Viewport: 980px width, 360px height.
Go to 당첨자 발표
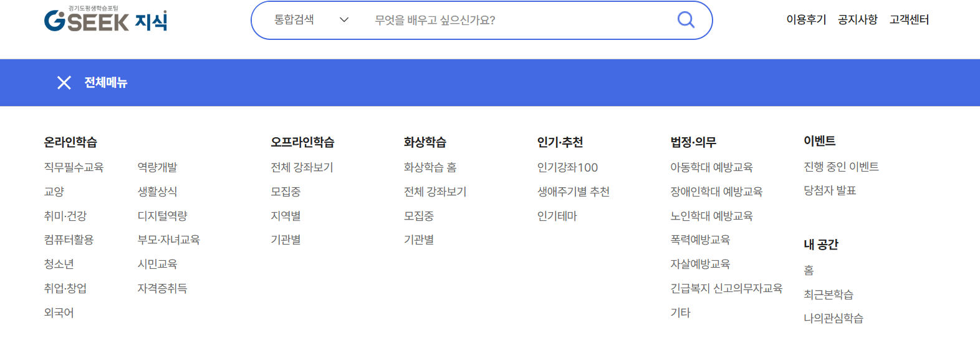(x=830, y=190)
